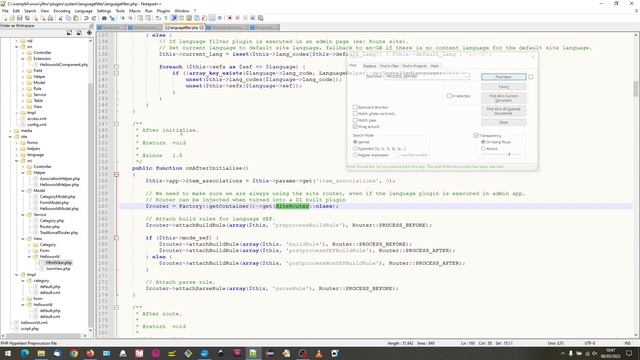The width and height of the screenshot is (640, 360).
Task: Click the Undo toolbar icon
Action: tap(86, 18)
